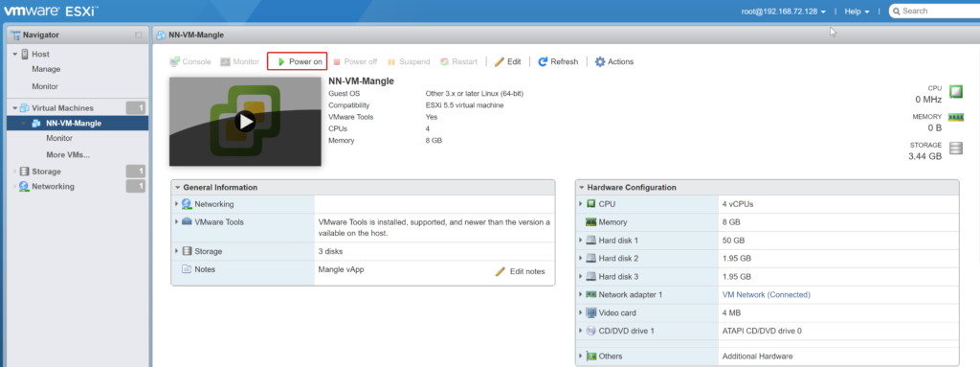
Task: Click the Networking globe icon in Navigator
Action: coord(24,187)
